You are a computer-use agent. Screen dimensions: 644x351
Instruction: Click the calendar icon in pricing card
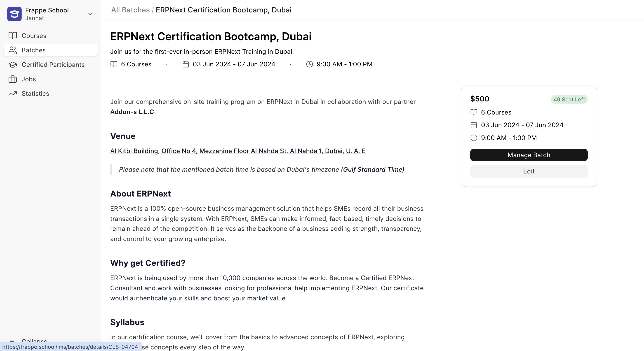point(474,125)
